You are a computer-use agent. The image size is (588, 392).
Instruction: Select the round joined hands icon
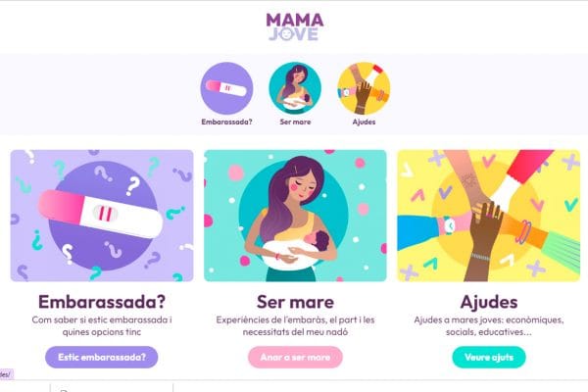point(364,88)
